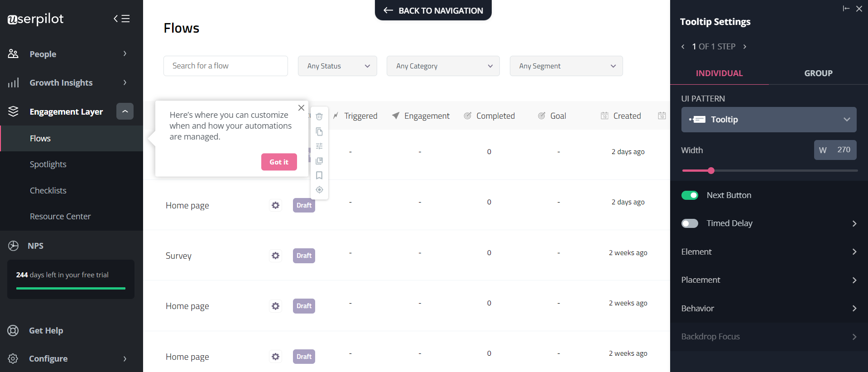This screenshot has height=372, width=868.
Task: Click the Got it button in the tooltip
Action: point(279,162)
